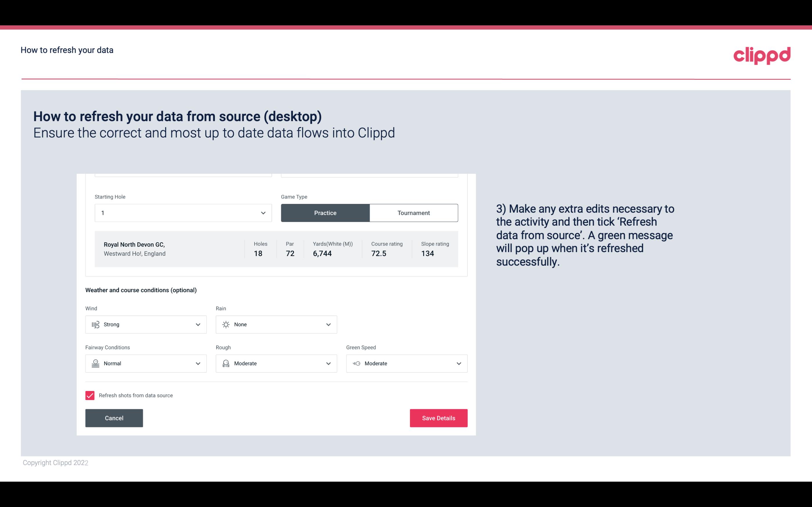Switch to Tournament game type
The height and width of the screenshot is (507, 812).
tap(413, 213)
